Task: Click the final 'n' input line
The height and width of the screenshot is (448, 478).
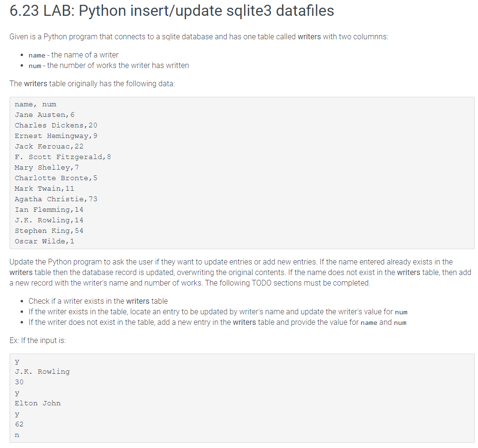Action: click(x=17, y=435)
